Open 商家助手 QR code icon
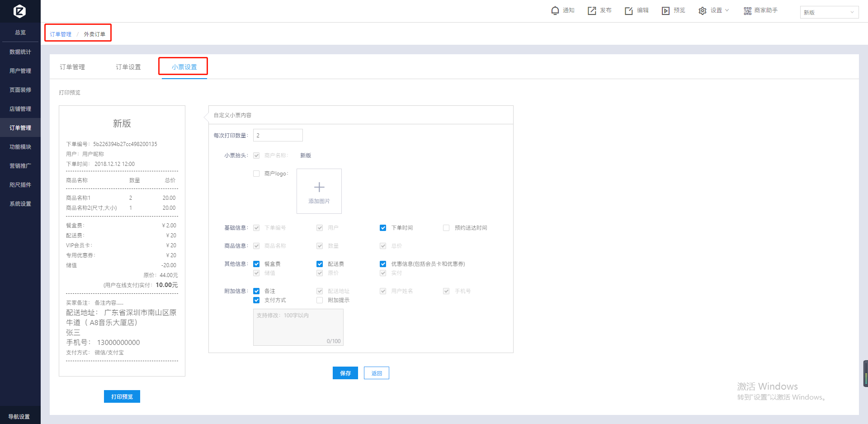Viewport: 868px width, 424px height. (747, 10)
